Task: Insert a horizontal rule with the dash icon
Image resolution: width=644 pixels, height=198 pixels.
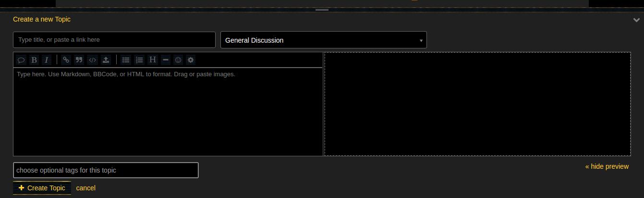Action: 166,60
